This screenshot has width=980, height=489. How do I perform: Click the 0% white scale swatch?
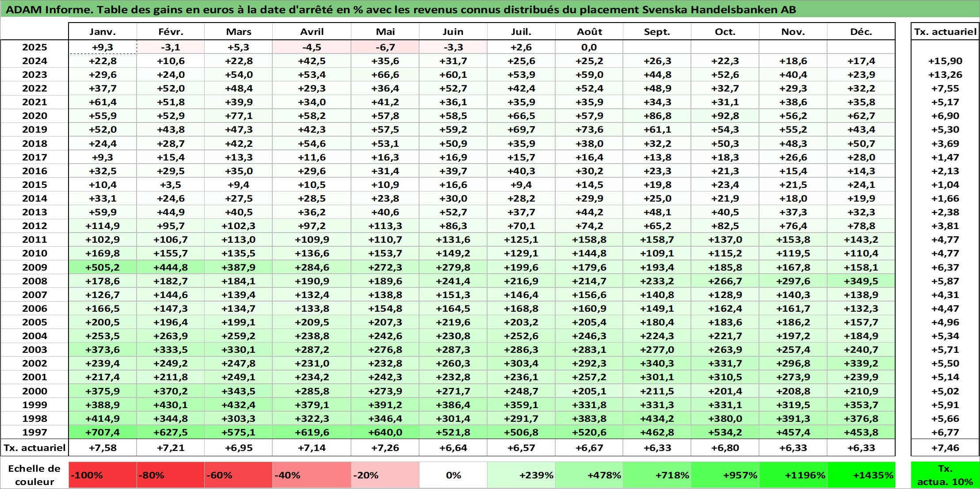coord(453,475)
